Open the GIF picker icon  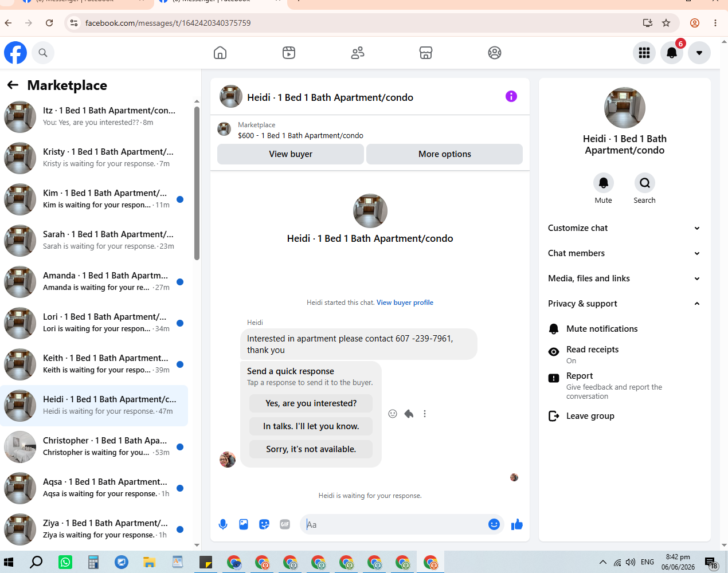coord(285,524)
